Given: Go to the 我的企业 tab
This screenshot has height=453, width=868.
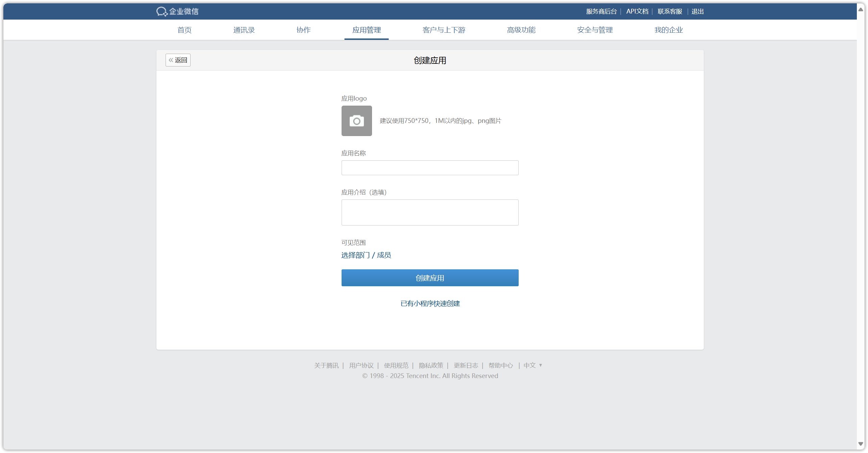Looking at the screenshot, I should (x=668, y=30).
